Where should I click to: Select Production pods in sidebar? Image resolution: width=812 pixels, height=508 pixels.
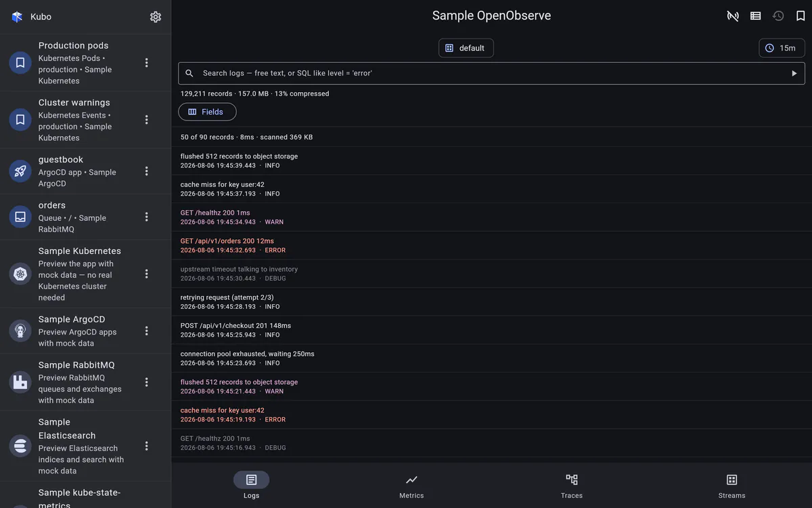point(85,63)
